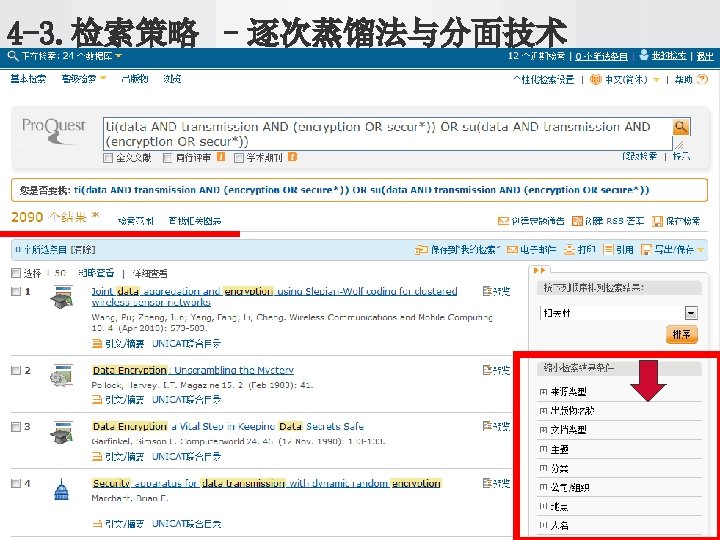Viewport: 720px width, 540px height.
Task: Tick the Peer reviewed checkbox
Action: tap(168, 158)
